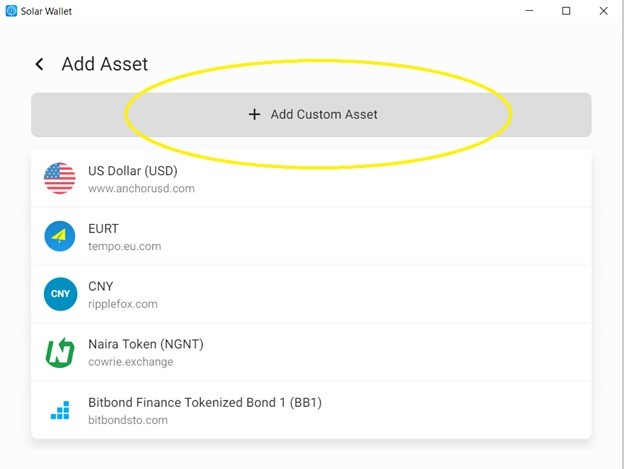Viewport: 624px width, 469px height.
Task: Click the green Naira Token logo
Action: [60, 352]
